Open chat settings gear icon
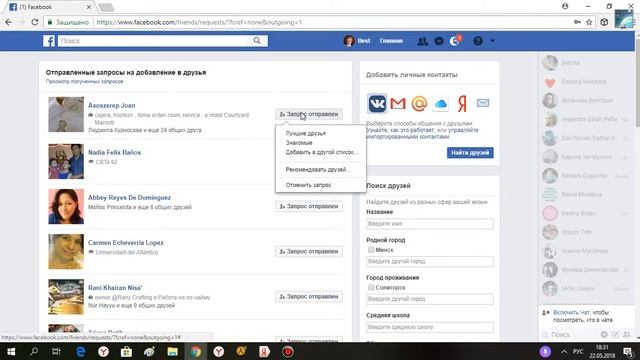The width and height of the screenshot is (640, 360). pos(604,334)
